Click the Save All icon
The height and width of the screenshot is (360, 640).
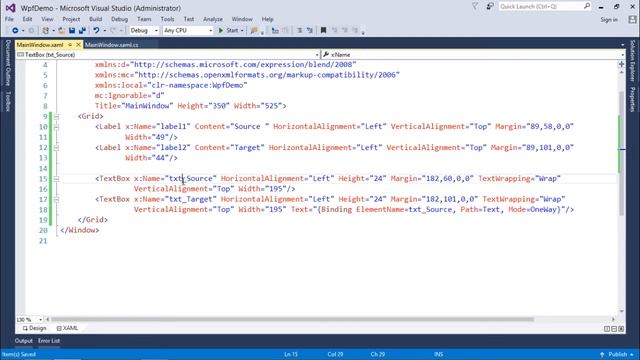(82, 31)
